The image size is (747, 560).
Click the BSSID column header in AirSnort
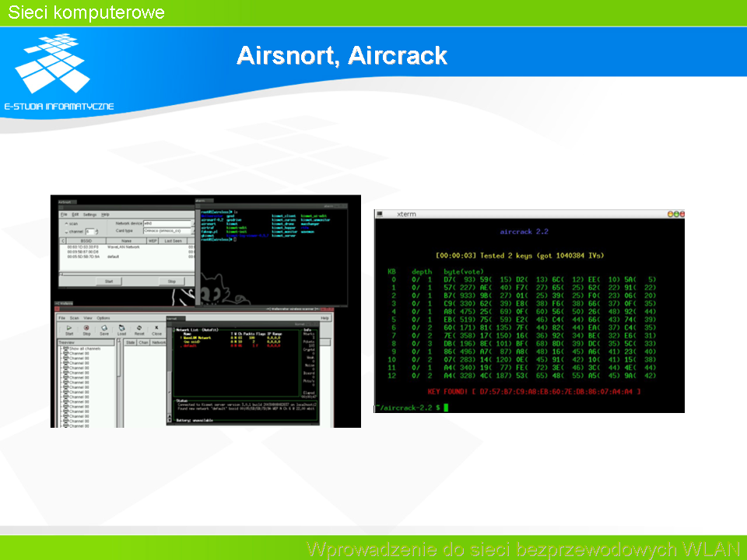click(86, 241)
